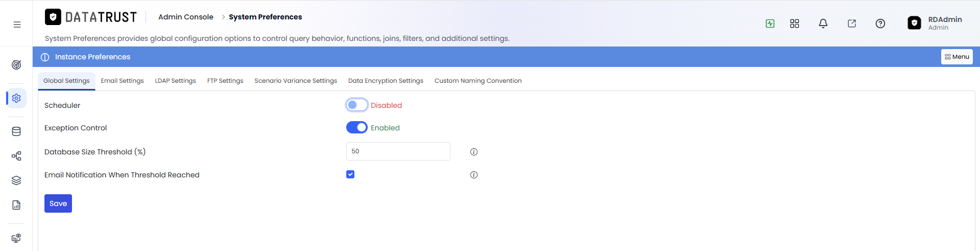Image resolution: width=980 pixels, height=251 pixels.
Task: Open the Menu dropdown button
Action: 957,57
